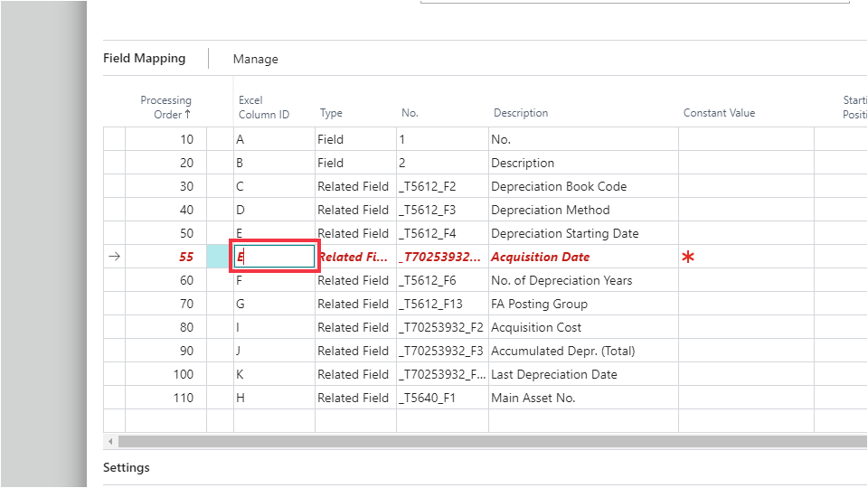Click Processing Order value 80
The width and height of the screenshot is (868, 488).
[x=185, y=327]
